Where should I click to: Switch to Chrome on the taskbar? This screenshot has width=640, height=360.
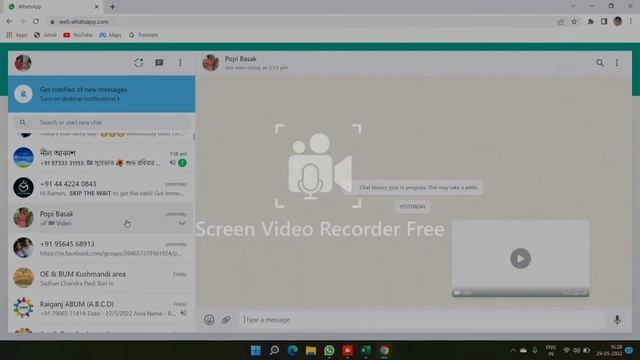click(384, 350)
